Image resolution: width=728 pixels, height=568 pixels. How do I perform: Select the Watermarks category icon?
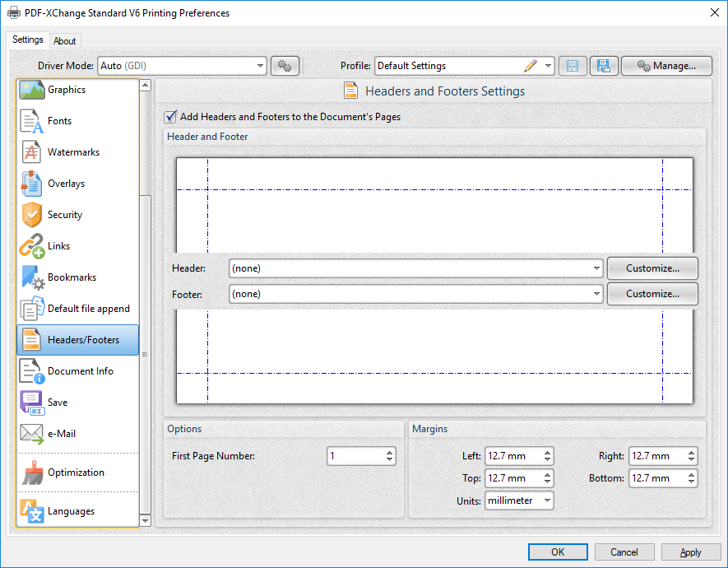point(31,152)
